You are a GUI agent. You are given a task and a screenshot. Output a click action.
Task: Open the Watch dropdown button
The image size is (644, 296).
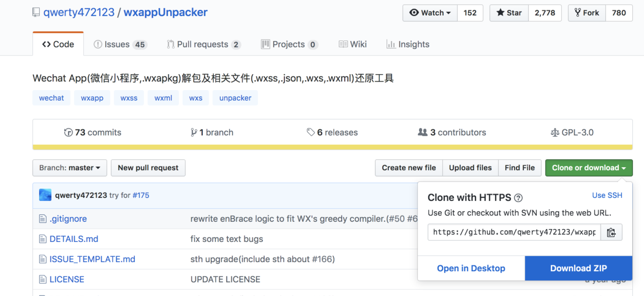[x=430, y=13]
